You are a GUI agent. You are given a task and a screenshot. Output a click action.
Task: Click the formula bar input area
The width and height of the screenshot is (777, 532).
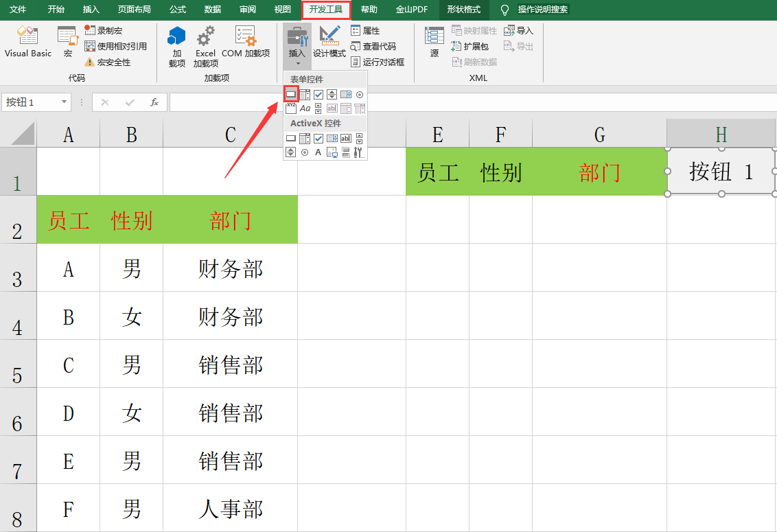tap(473, 102)
